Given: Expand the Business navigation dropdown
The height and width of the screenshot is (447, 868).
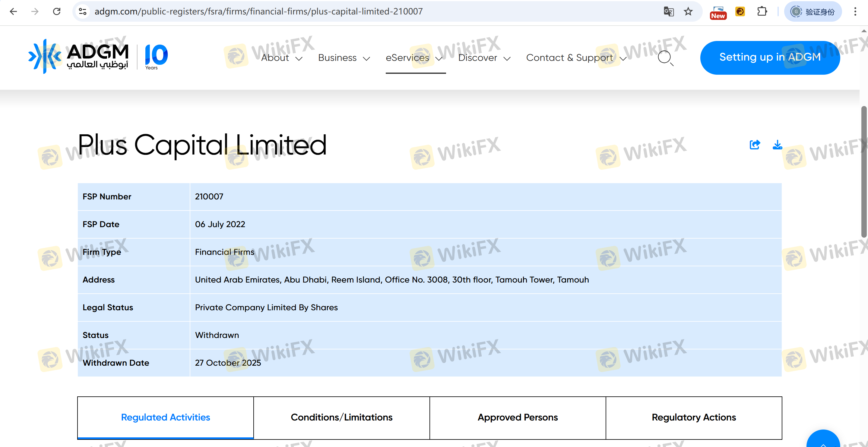Looking at the screenshot, I should [344, 58].
